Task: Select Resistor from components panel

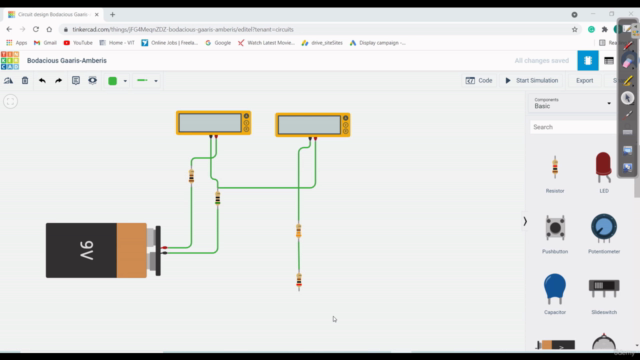Action: click(555, 173)
